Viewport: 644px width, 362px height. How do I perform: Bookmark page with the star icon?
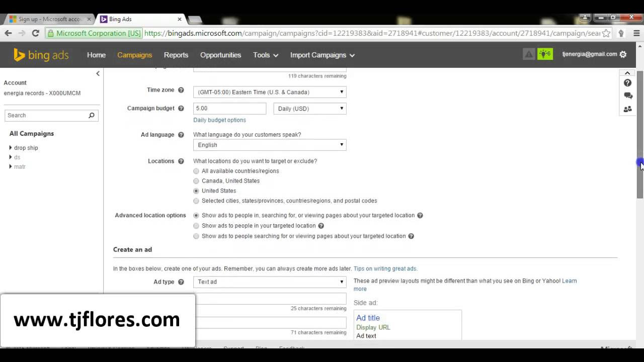coord(606,33)
